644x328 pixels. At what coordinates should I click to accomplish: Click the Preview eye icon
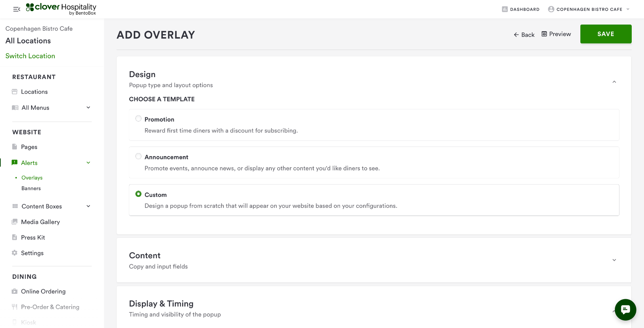(544, 34)
